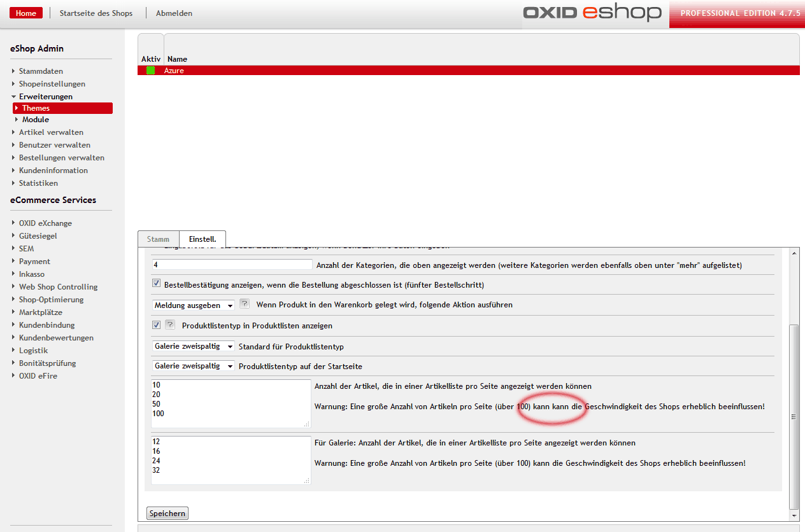Open the Meldung ausgeben dropdown

tap(194, 305)
